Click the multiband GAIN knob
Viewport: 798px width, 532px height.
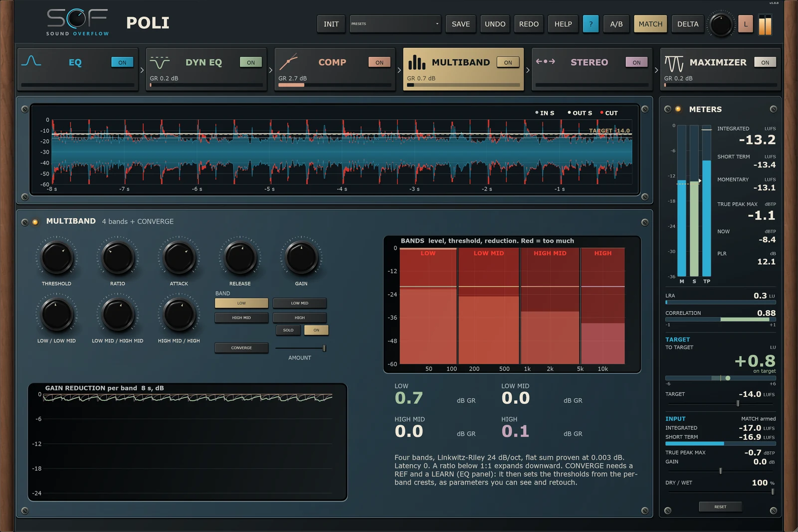coord(301,257)
